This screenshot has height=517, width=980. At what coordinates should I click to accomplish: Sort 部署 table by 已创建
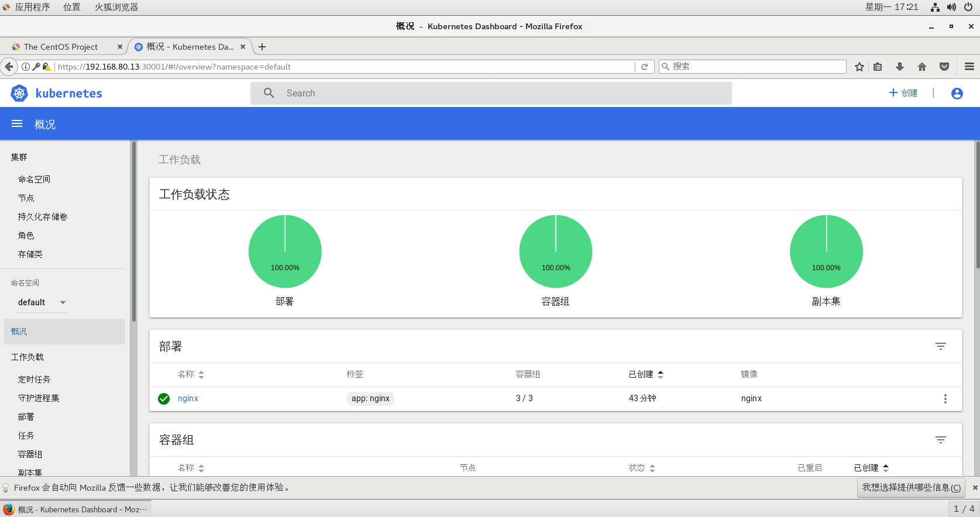click(x=646, y=374)
